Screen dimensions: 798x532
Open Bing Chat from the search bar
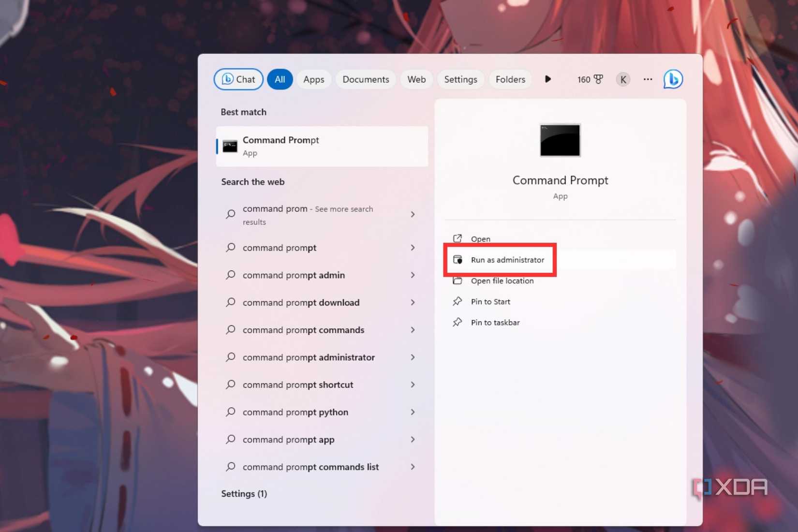click(x=238, y=79)
